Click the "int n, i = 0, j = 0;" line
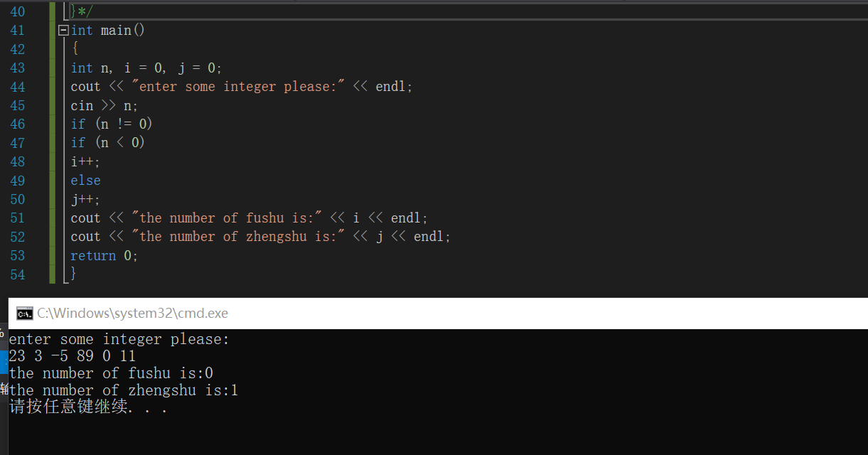Image resolution: width=868 pixels, height=455 pixels. coord(146,68)
